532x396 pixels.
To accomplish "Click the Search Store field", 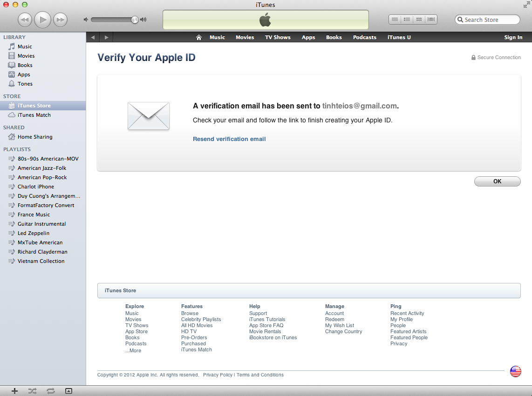I will (487, 20).
